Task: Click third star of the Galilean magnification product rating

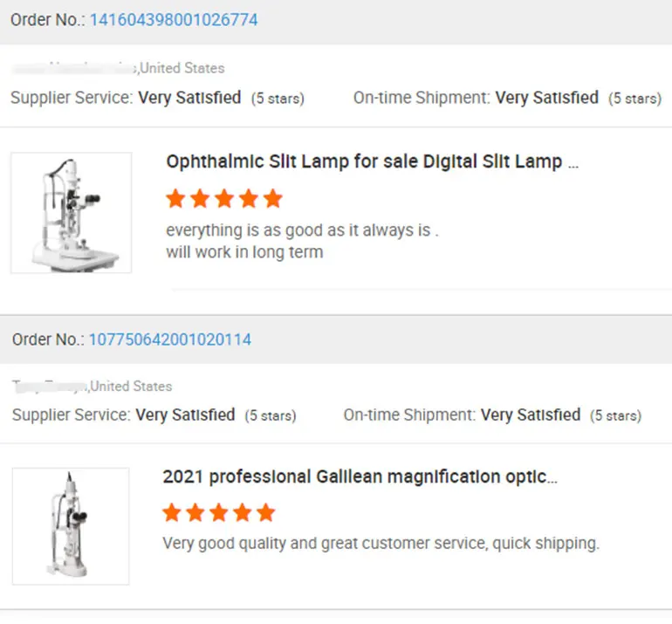Action: pyautogui.click(x=219, y=512)
